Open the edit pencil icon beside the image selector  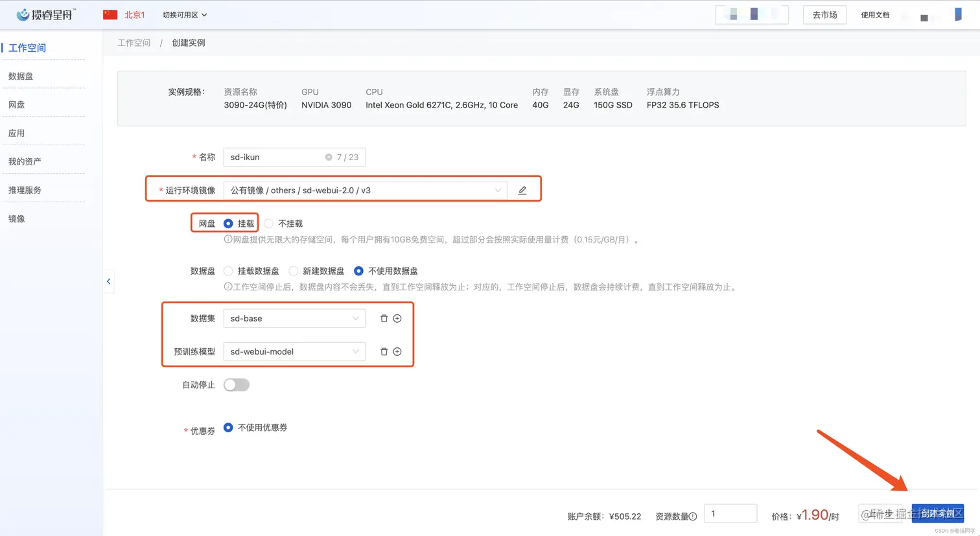click(522, 189)
